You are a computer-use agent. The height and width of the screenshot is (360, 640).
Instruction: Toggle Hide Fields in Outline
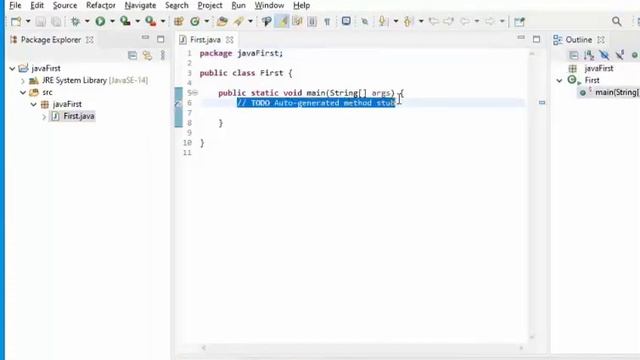point(604,55)
